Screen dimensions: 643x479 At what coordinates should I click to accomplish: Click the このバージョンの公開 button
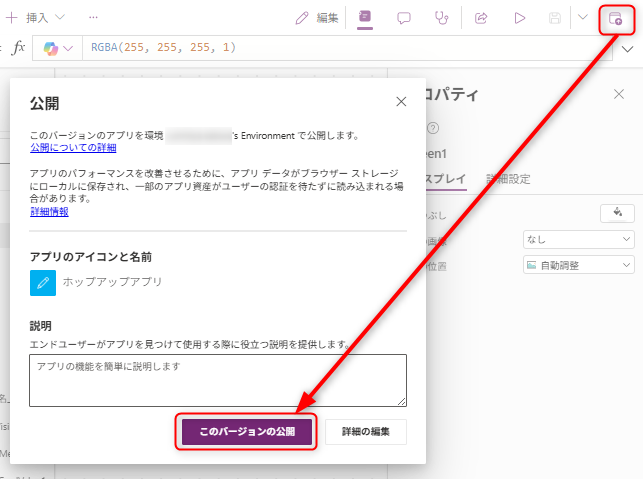click(x=247, y=431)
